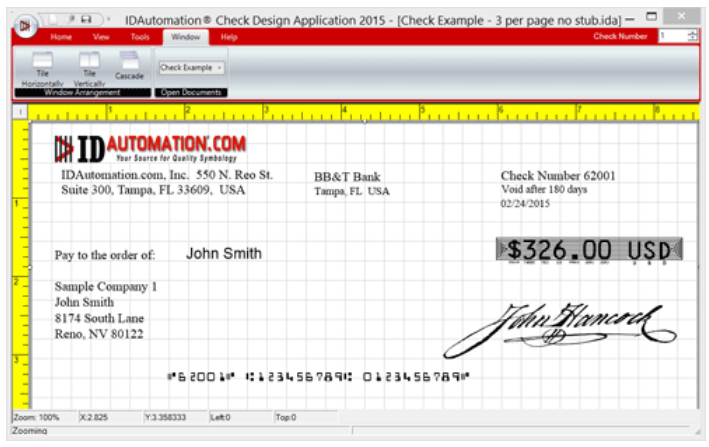Screen dimensions: 709x447
Task: Select the 'Tampa, FL USA' bank location text
Action: tap(352, 191)
